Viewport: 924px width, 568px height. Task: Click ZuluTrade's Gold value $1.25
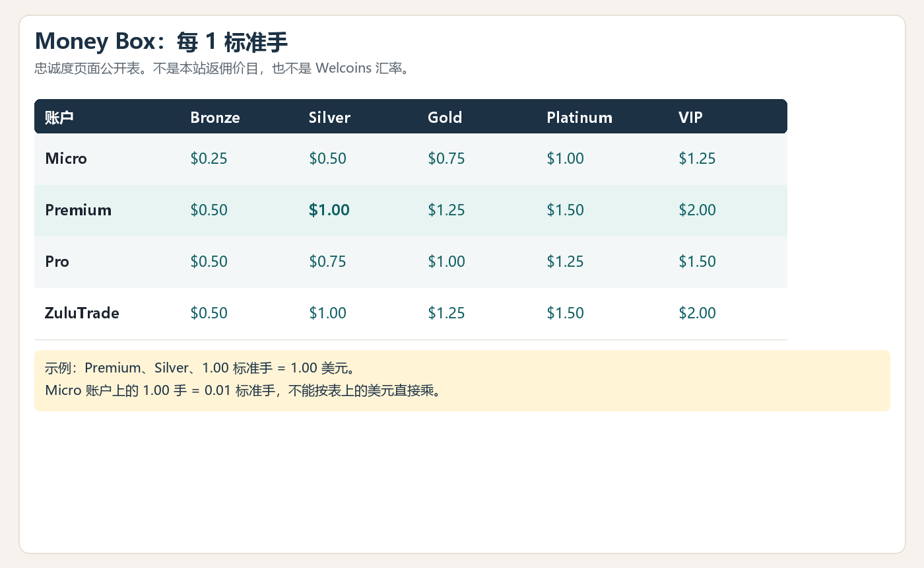point(446,313)
